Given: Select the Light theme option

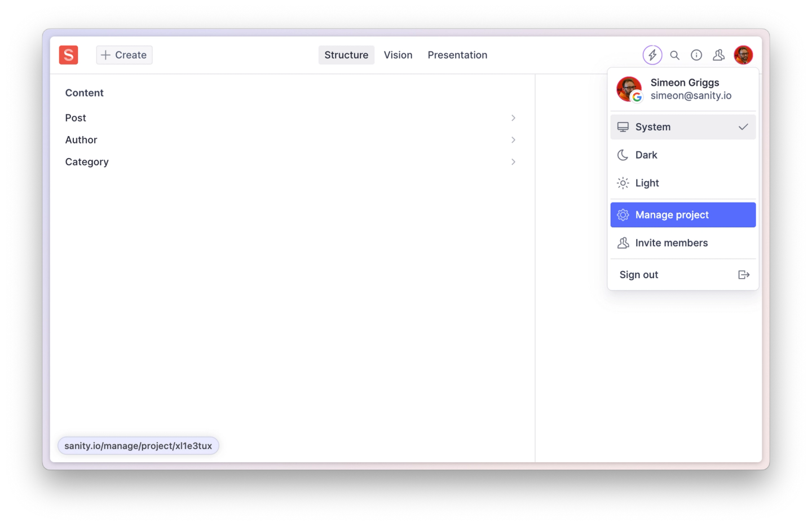Looking at the screenshot, I should point(647,183).
